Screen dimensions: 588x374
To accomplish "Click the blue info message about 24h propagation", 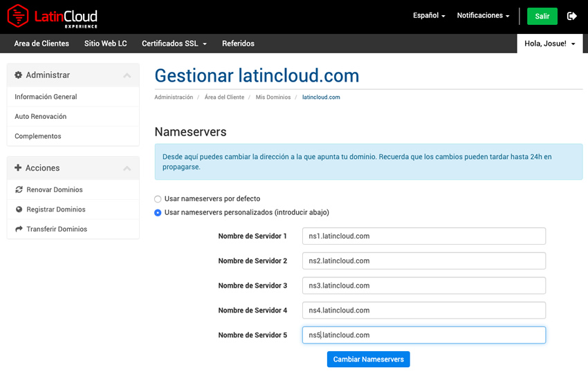I will coord(369,162).
